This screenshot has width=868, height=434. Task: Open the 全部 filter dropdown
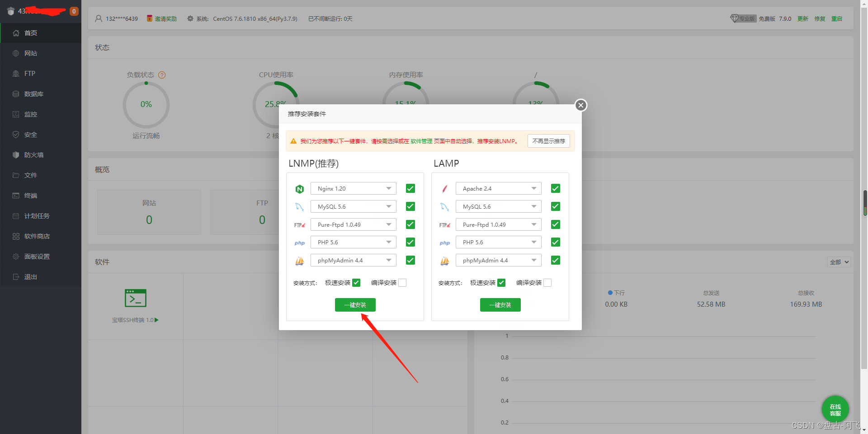coord(839,262)
